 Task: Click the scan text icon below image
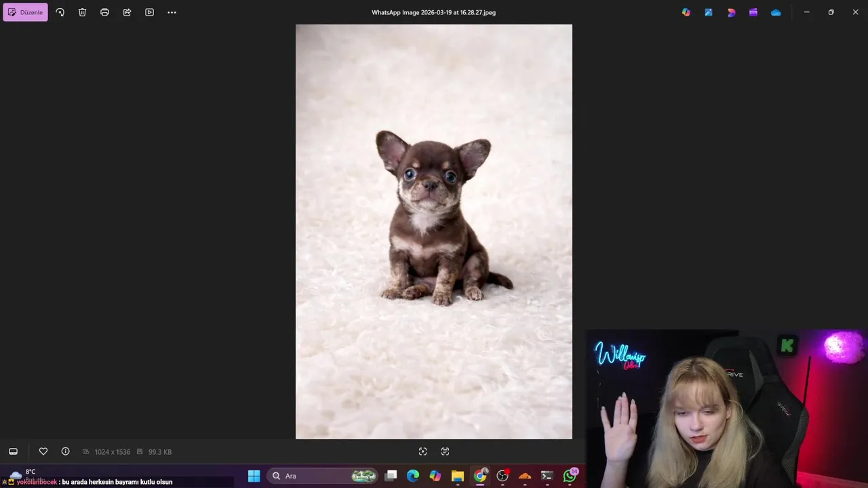(445, 451)
